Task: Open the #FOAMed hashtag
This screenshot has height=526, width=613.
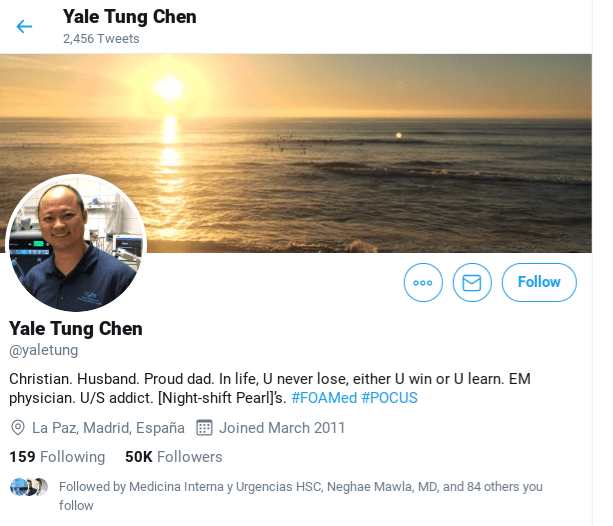Action: point(324,398)
